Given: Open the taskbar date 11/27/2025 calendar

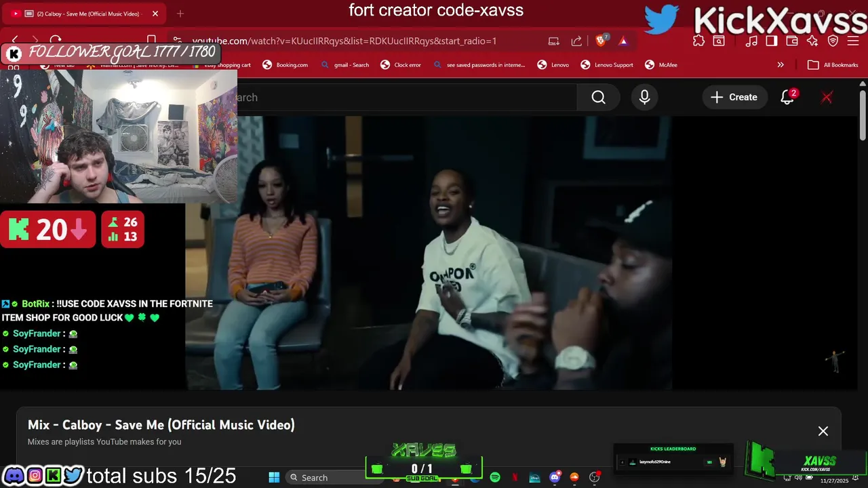Looking at the screenshot, I should click(x=834, y=480).
